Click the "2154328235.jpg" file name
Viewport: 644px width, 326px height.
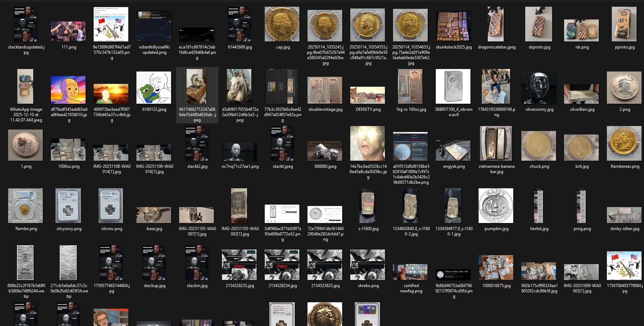point(240,286)
